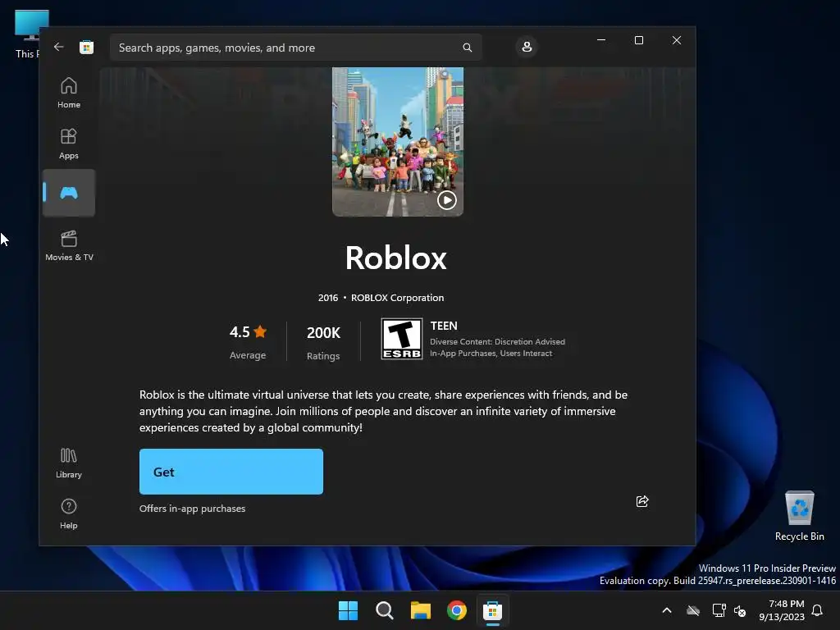Go back with the back arrow
This screenshot has height=630, width=840.
[x=58, y=47]
